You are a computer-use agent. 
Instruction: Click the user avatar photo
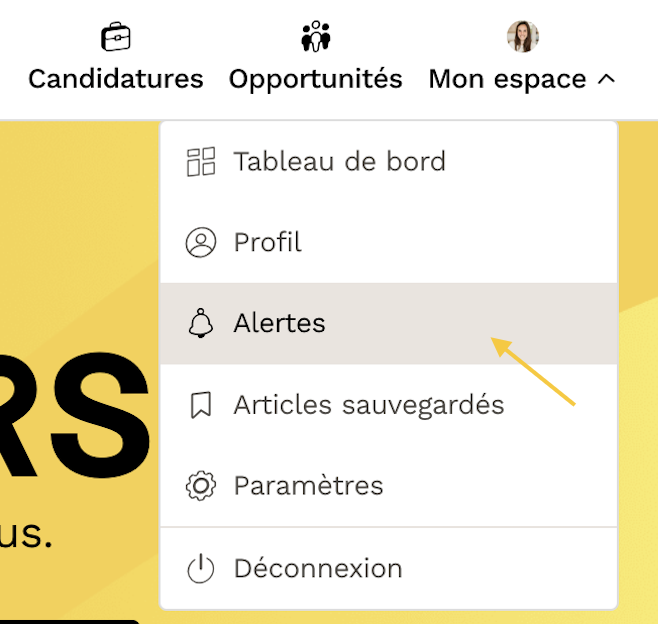522,37
